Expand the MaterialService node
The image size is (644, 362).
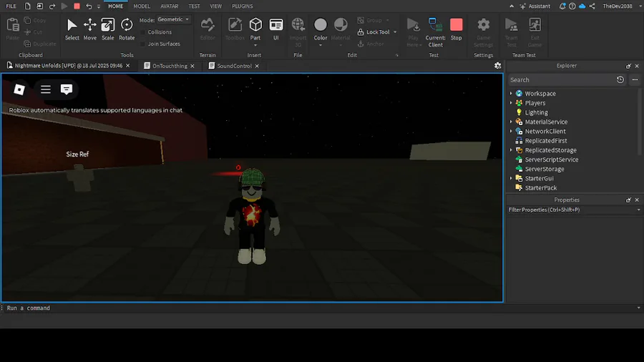[x=511, y=122]
